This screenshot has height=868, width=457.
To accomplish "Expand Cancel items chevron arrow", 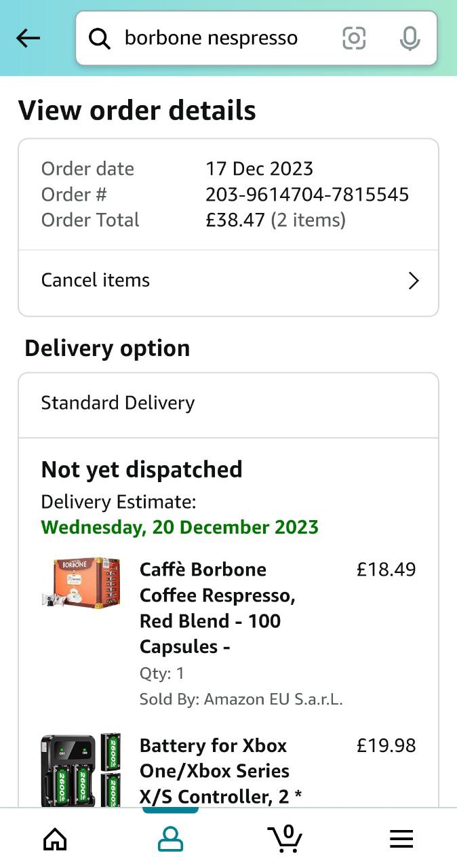I will 414,281.
